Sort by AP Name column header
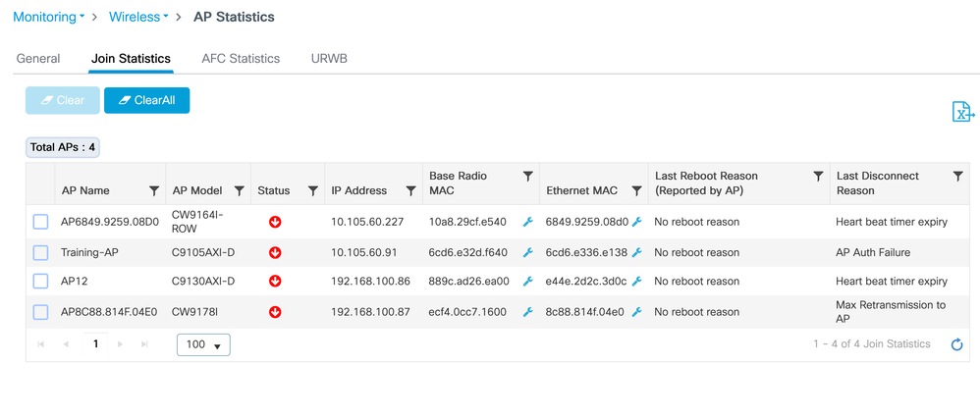Screen dimensions: 980x418 coord(85,190)
